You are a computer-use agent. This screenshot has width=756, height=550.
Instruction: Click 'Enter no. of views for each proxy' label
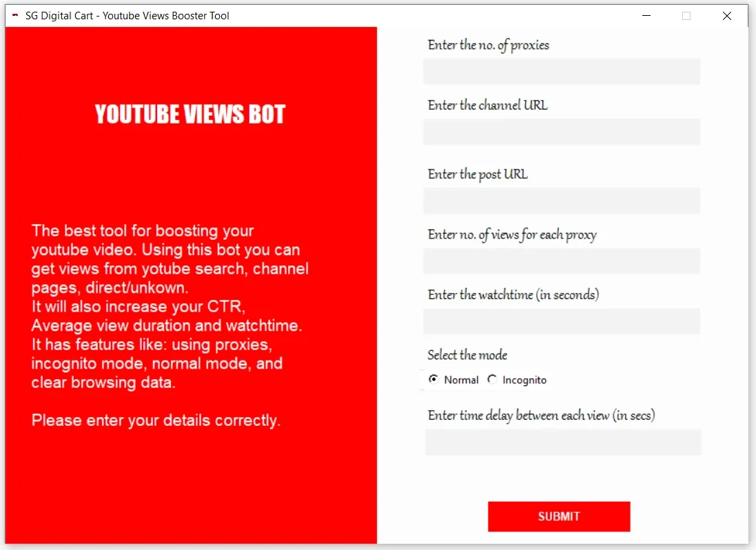512,235
